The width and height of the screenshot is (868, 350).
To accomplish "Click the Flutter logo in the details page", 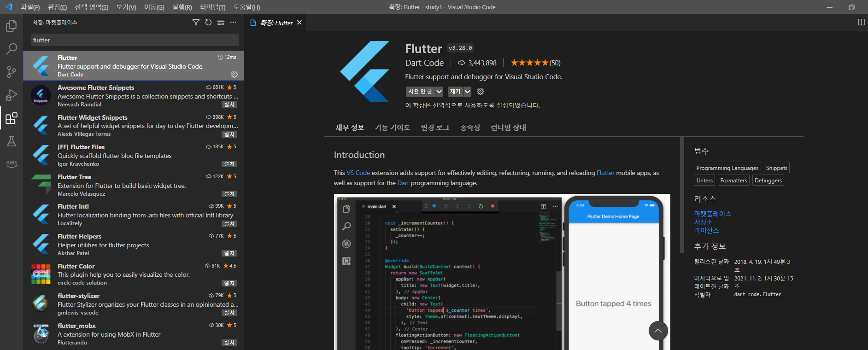I will click(x=365, y=71).
